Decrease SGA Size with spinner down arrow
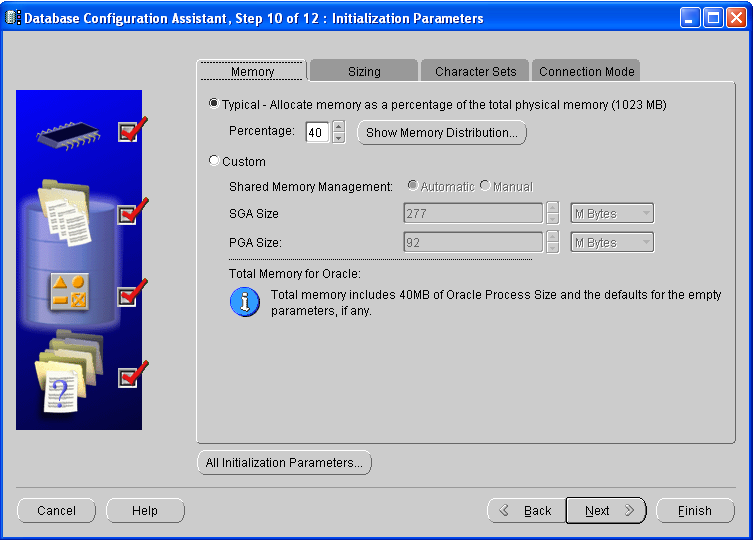This screenshot has height=540, width=754. coord(553,219)
